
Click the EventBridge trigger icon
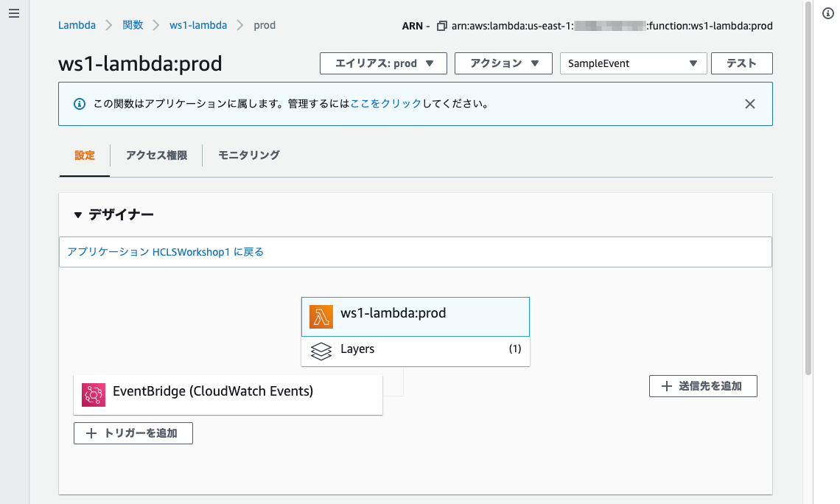[94, 395]
